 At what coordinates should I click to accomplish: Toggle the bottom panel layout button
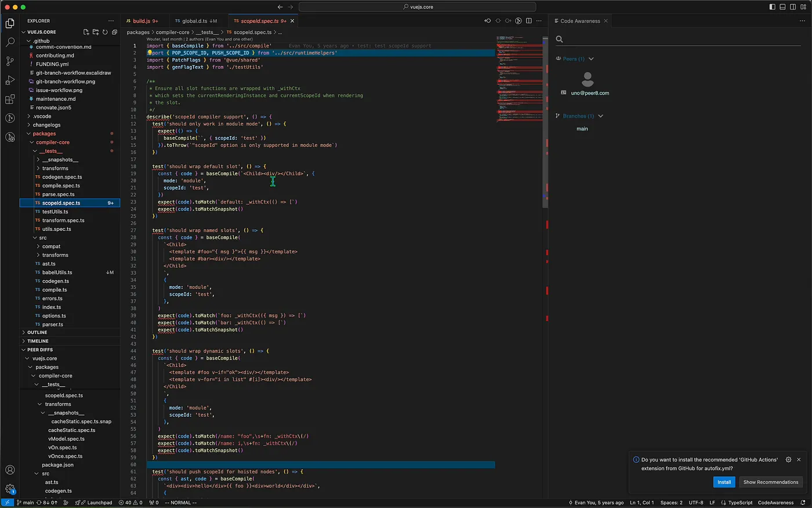(782, 7)
